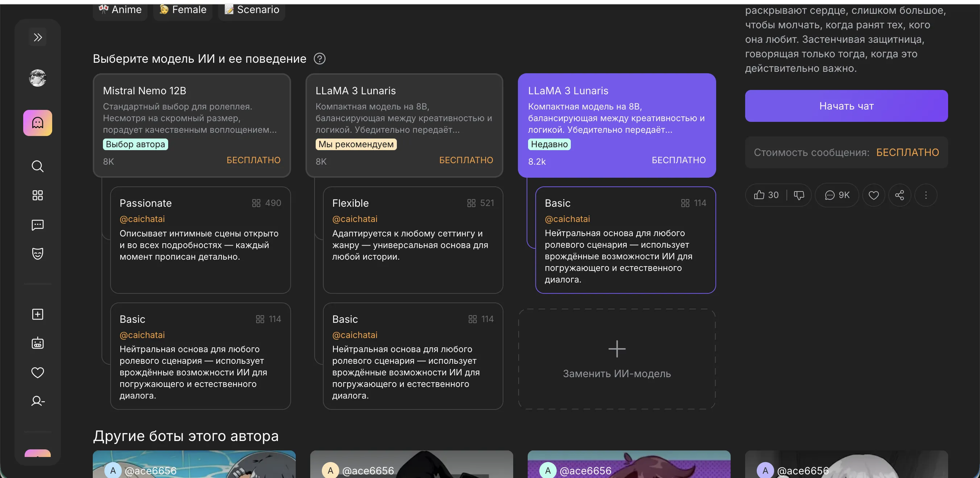Select the Anime tag
The height and width of the screenshot is (478, 980).
tap(120, 10)
